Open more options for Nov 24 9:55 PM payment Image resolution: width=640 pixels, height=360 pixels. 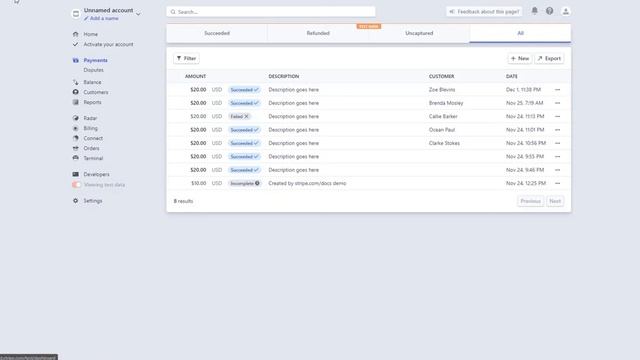(558, 157)
